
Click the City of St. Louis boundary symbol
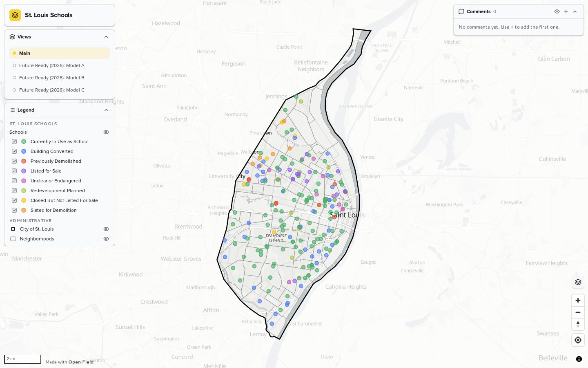[x=13, y=229]
